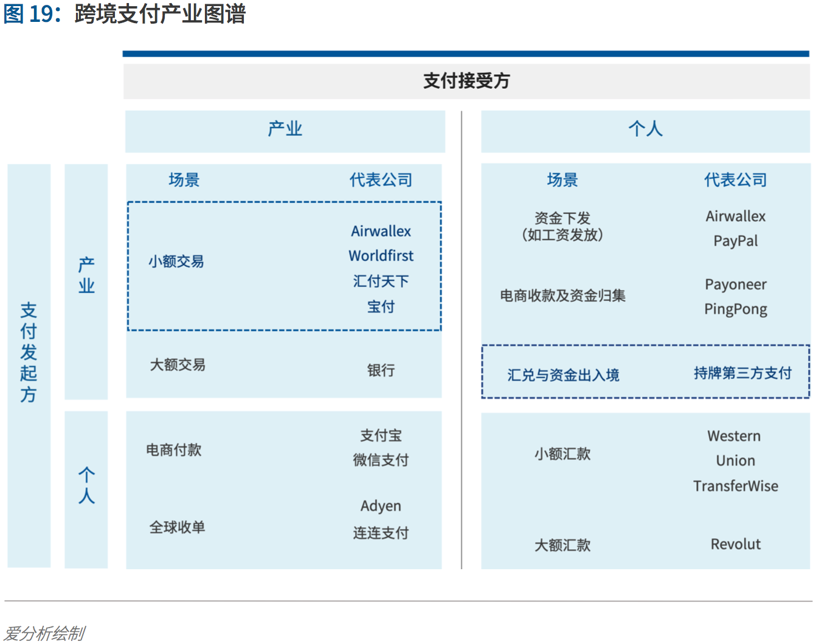This screenshot has width=816, height=644.
Task: Select the 支付接受方 header bar
Action: (466, 81)
